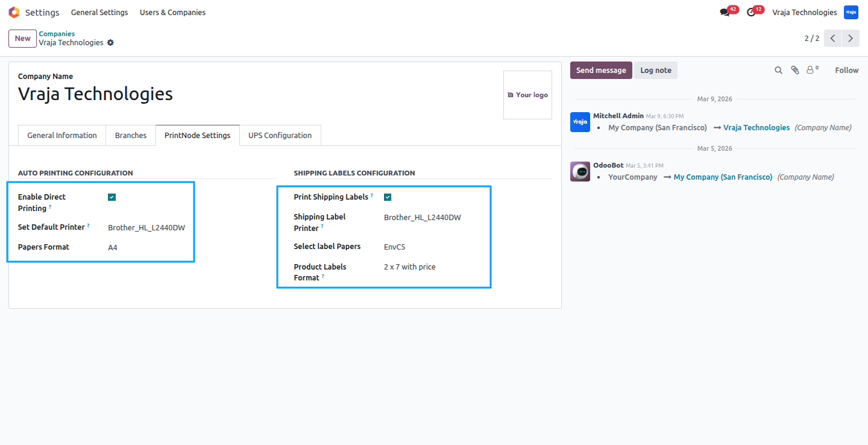Click the Send message button
868x445 pixels.
click(x=601, y=71)
